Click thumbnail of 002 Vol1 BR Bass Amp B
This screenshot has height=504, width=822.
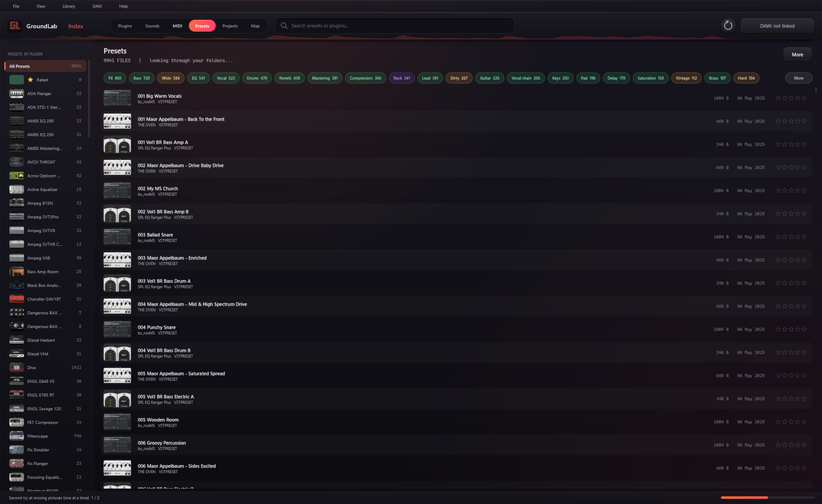coord(117,214)
